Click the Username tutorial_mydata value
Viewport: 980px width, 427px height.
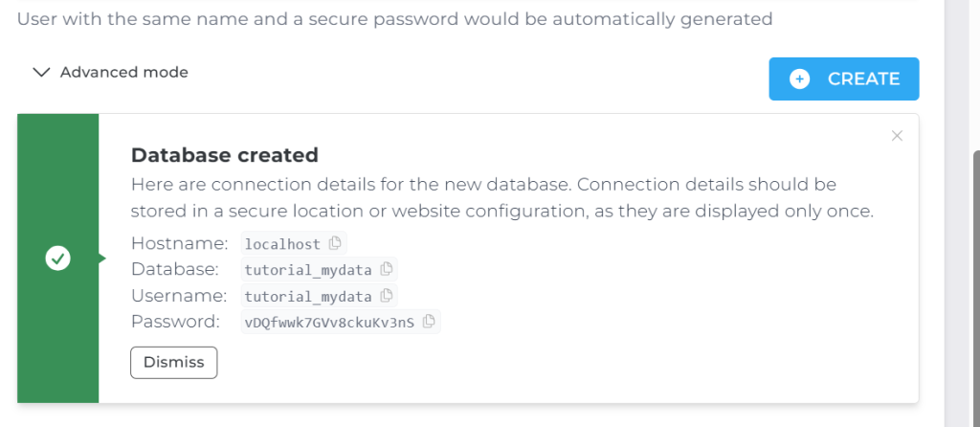[307, 297]
